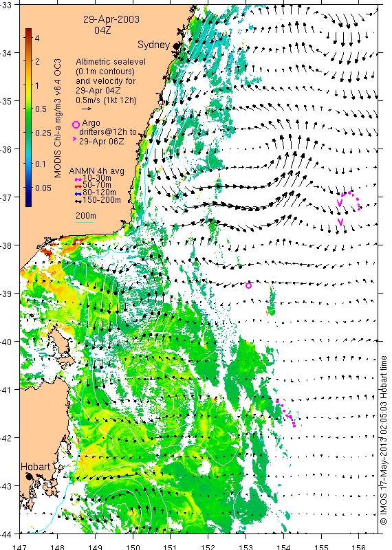Click the "156" longitude axis label
The image size is (392, 550).
(359, 547)
